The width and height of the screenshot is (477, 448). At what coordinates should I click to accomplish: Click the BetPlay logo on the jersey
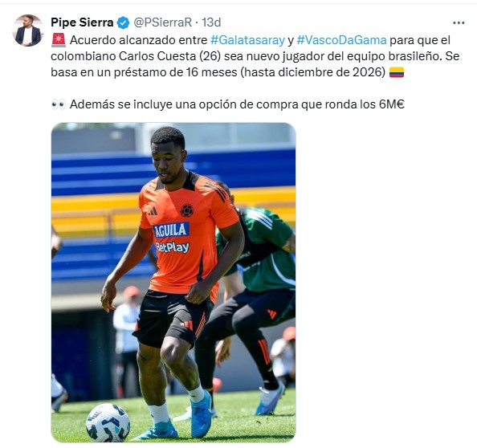[x=173, y=247]
